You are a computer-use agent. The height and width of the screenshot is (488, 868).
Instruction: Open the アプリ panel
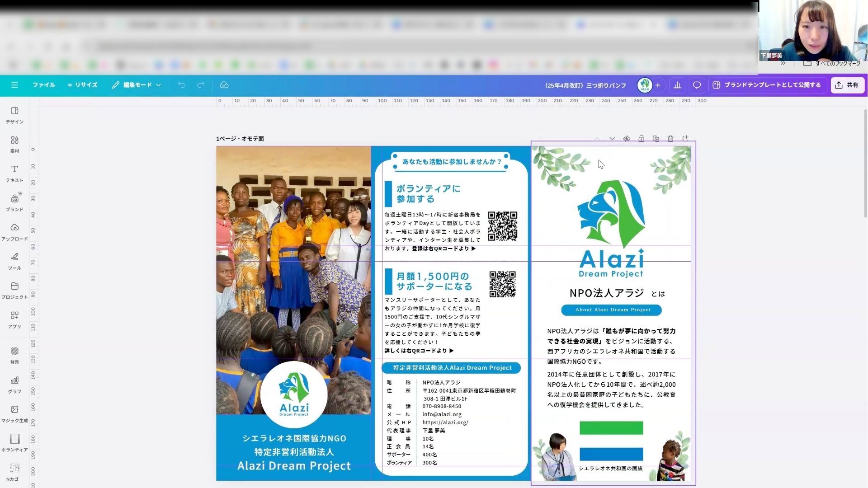coord(14,320)
